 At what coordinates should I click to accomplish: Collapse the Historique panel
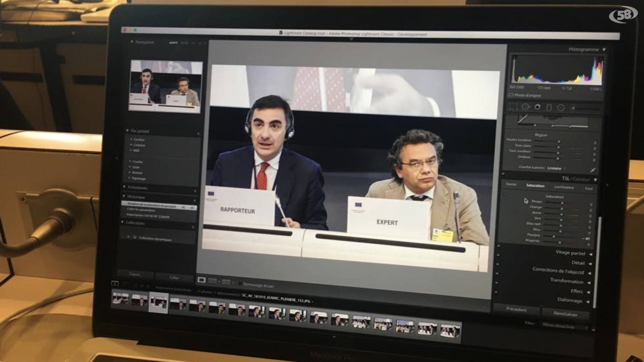point(124,196)
